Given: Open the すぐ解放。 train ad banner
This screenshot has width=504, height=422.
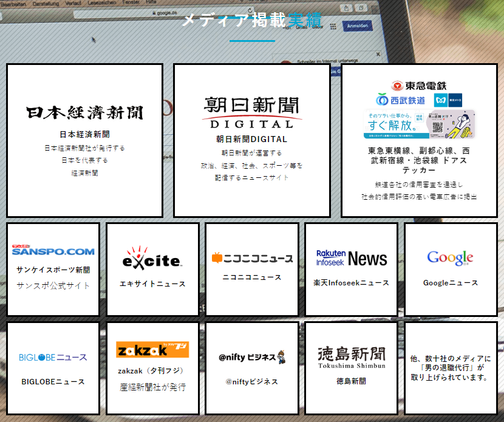Looking at the screenshot, I should click(419, 124).
